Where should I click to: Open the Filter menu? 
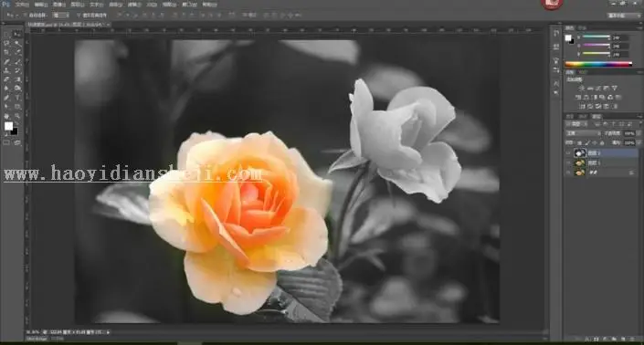134,4
